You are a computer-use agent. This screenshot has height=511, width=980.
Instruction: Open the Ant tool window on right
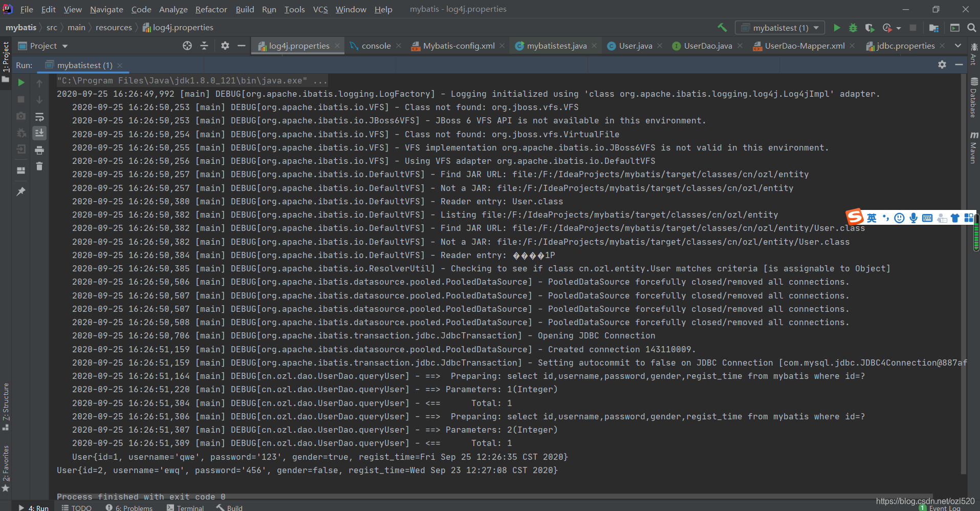tap(974, 54)
